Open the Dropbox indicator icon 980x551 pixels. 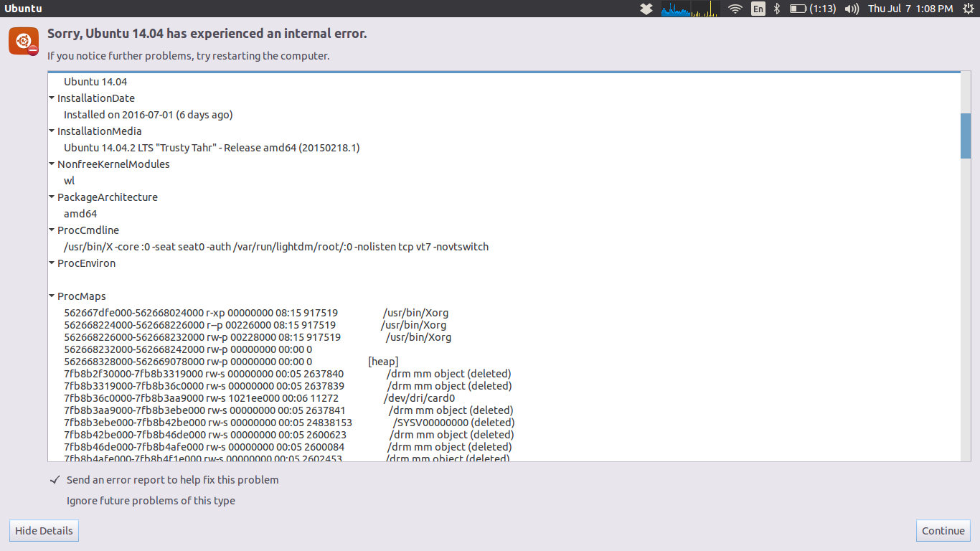pyautogui.click(x=646, y=9)
